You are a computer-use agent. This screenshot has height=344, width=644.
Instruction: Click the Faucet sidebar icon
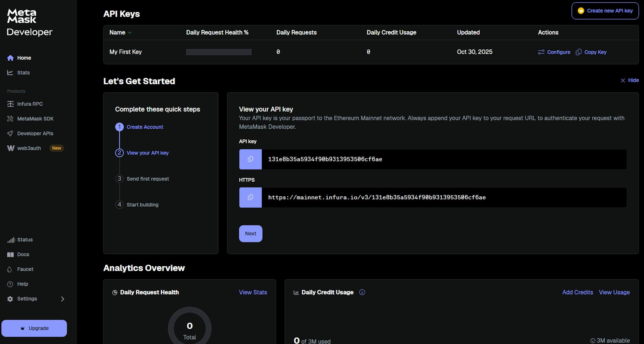click(10, 269)
